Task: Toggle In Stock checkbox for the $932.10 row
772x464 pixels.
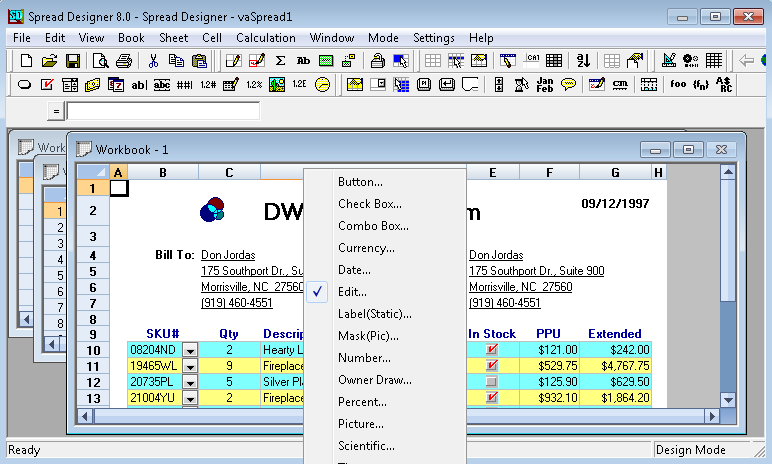Action: (491, 397)
